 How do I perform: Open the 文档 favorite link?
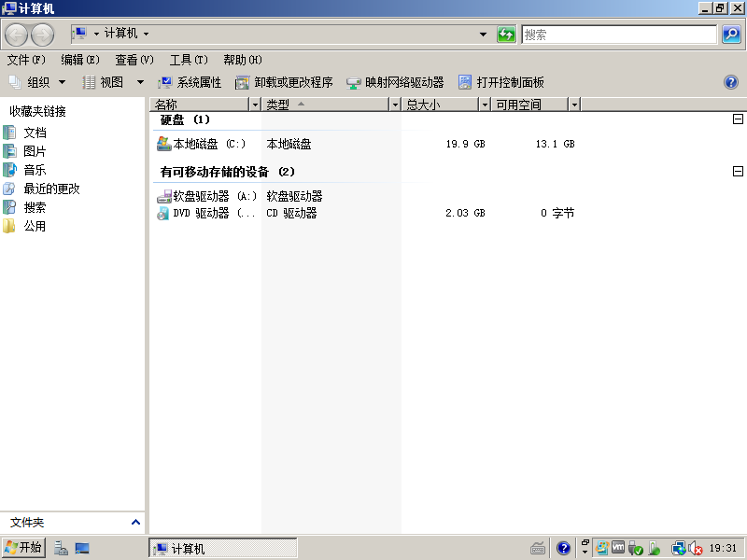click(25, 133)
